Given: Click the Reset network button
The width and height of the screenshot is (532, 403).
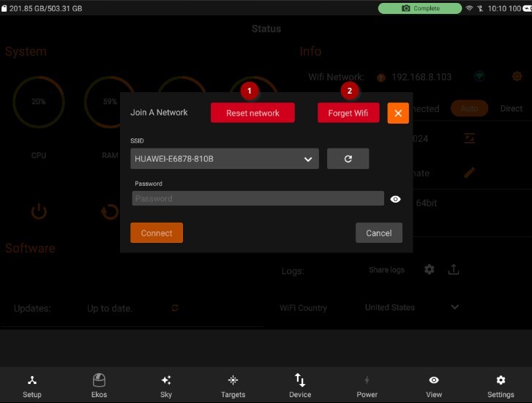Looking at the screenshot, I should (252, 113).
